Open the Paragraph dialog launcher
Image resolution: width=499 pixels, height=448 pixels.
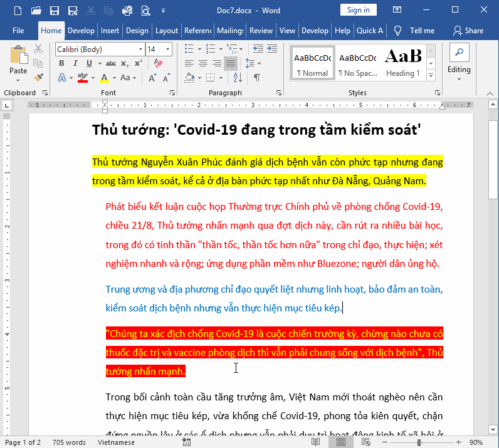[x=279, y=93]
